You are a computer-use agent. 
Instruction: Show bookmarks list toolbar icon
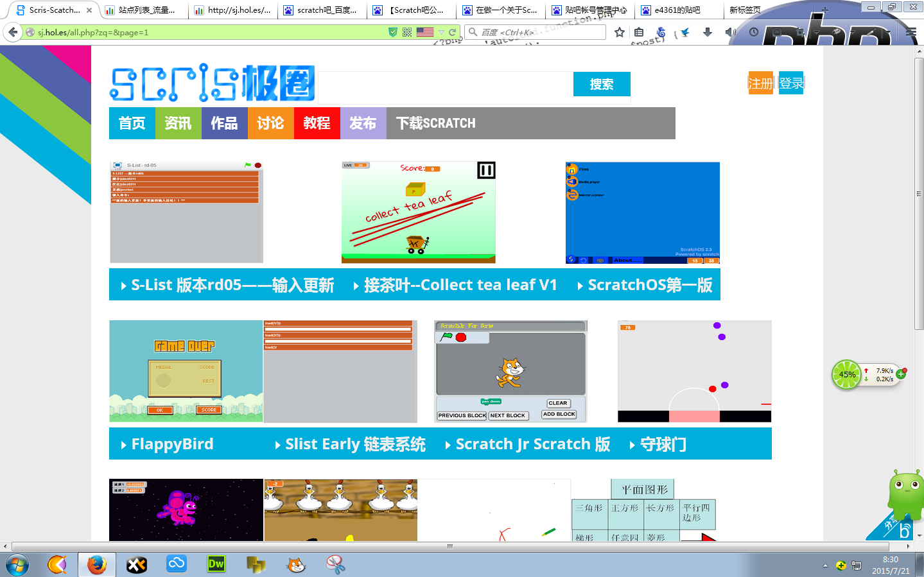639,32
